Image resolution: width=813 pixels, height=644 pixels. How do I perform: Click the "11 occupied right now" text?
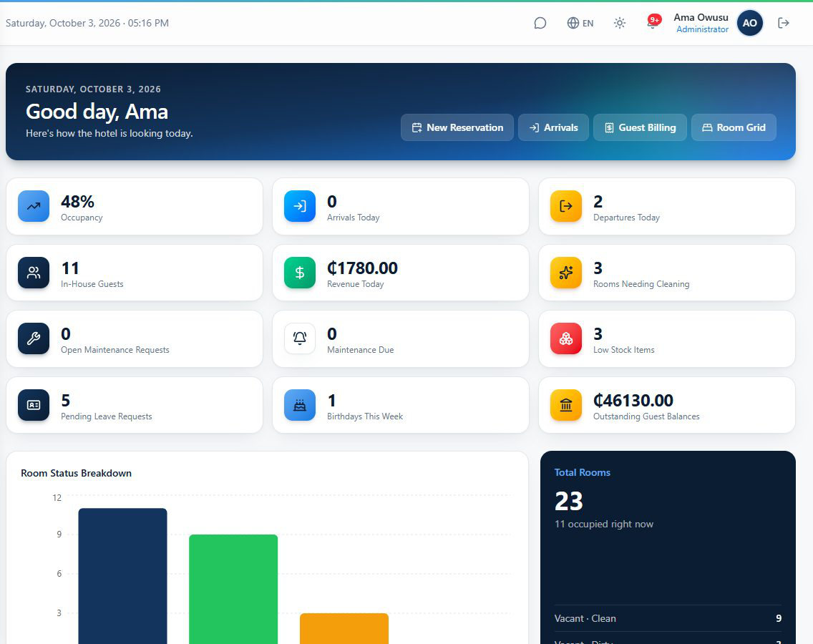(604, 525)
